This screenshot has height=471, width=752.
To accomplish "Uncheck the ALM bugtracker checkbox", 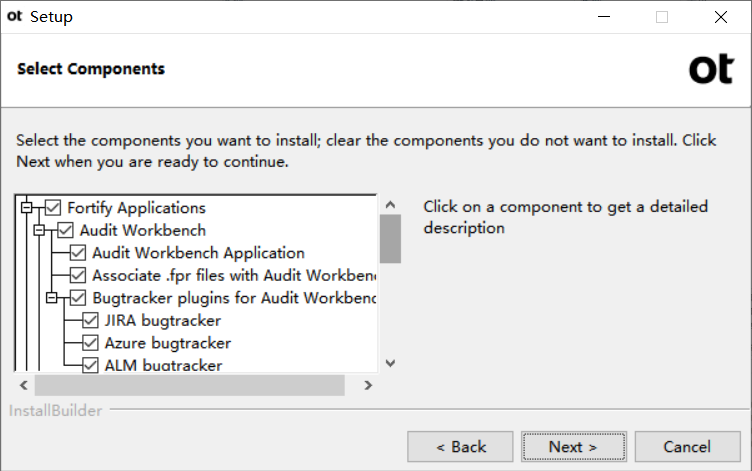I will (x=90, y=365).
